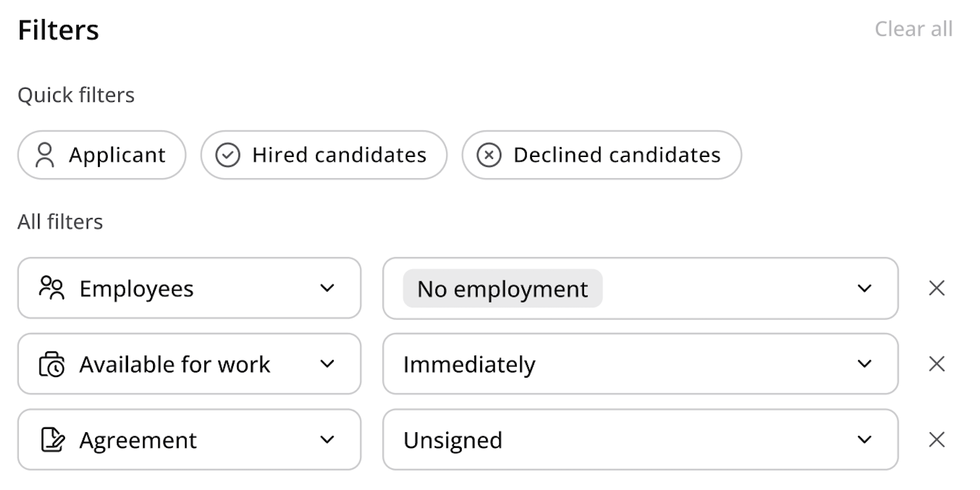Open the Agreement filter type dropdown

click(x=189, y=439)
